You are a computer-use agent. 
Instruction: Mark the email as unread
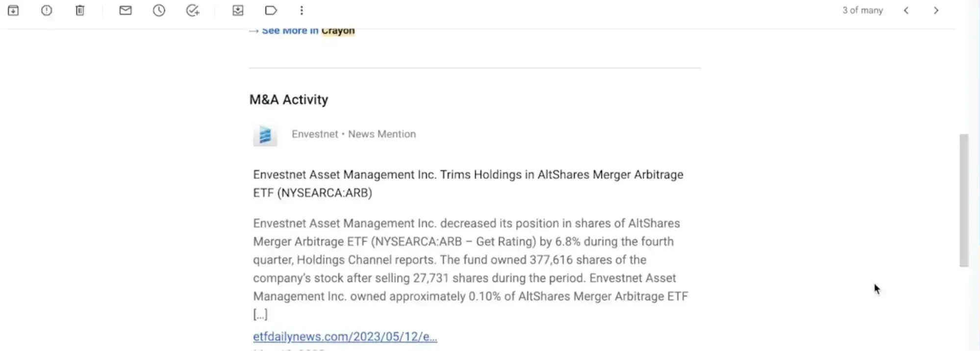click(126, 10)
